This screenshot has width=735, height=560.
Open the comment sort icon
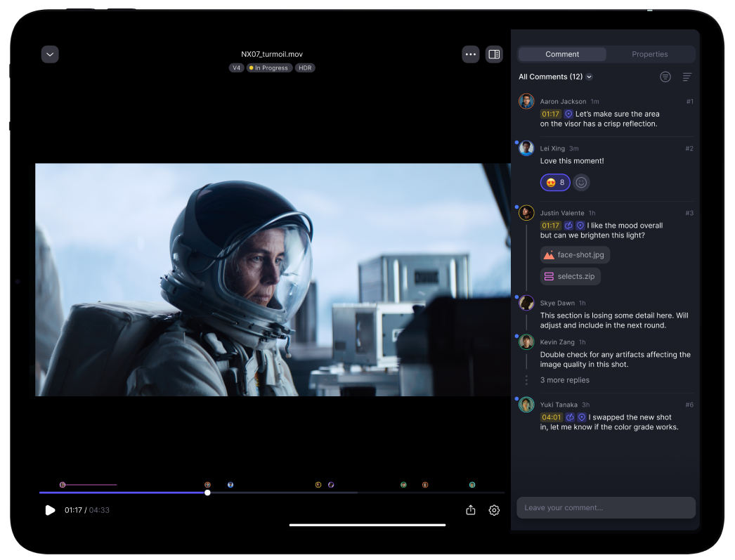687,77
